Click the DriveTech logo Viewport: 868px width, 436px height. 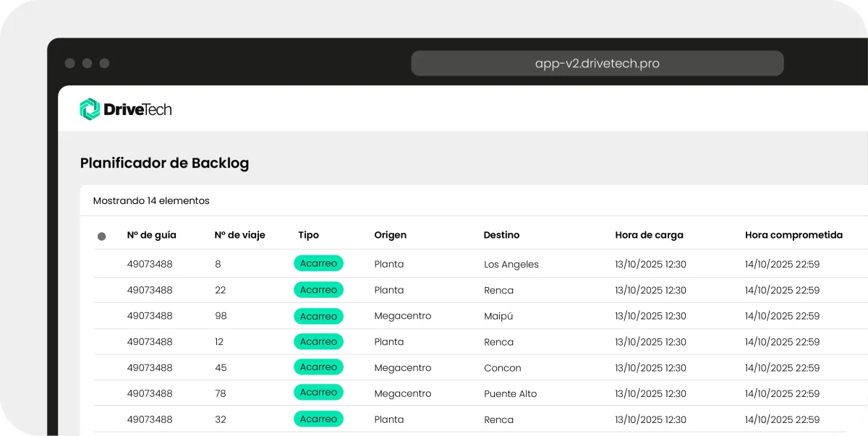point(126,109)
